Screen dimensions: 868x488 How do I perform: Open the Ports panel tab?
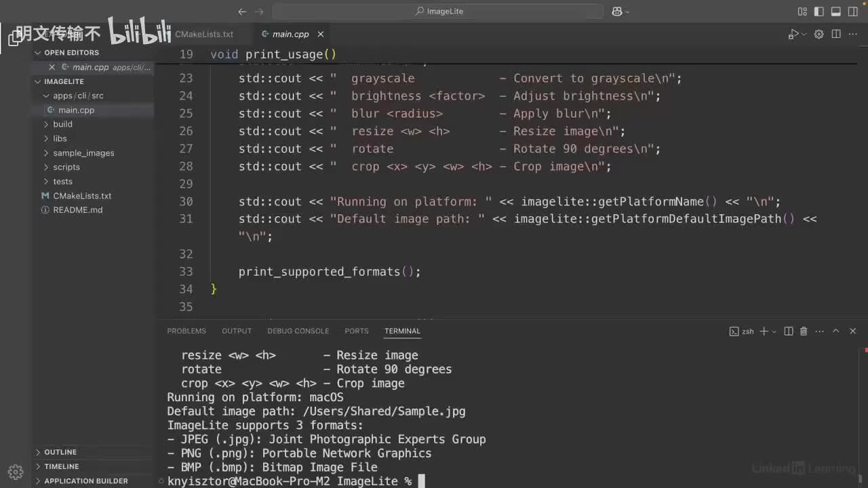point(357,331)
